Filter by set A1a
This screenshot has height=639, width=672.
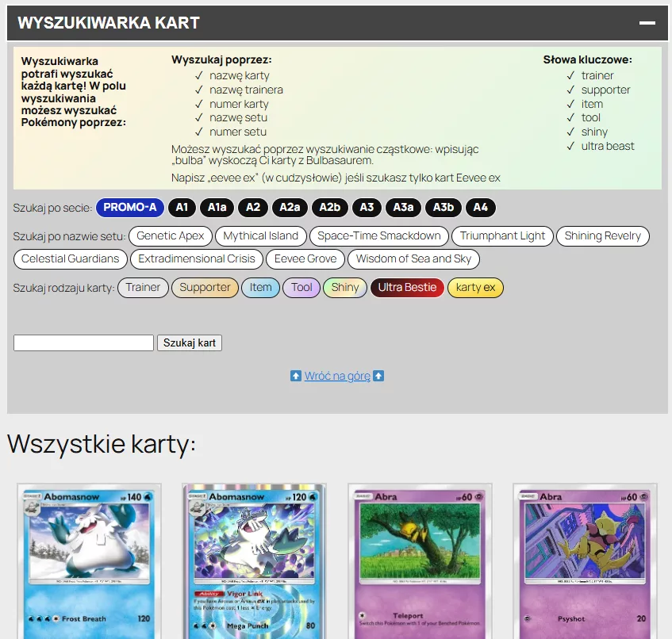tap(217, 208)
